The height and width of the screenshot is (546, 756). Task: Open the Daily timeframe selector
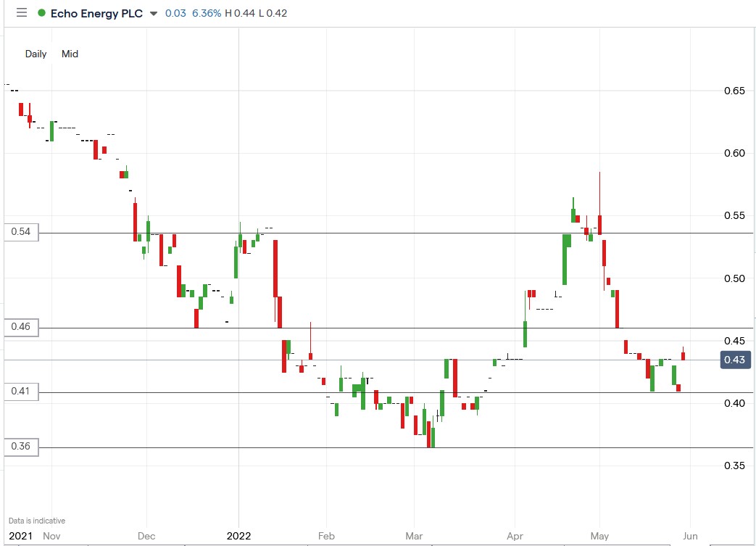tap(36, 54)
